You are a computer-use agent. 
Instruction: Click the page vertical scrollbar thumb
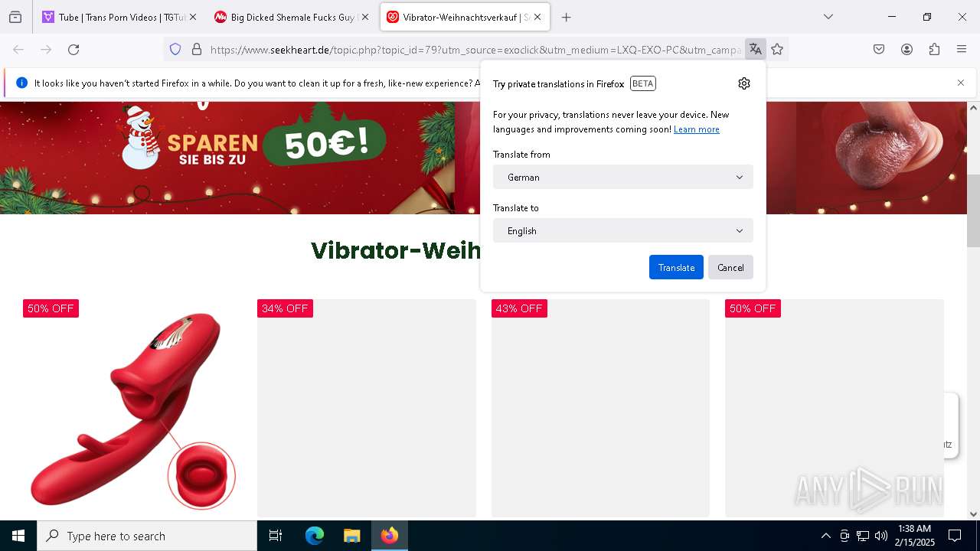[x=973, y=210]
